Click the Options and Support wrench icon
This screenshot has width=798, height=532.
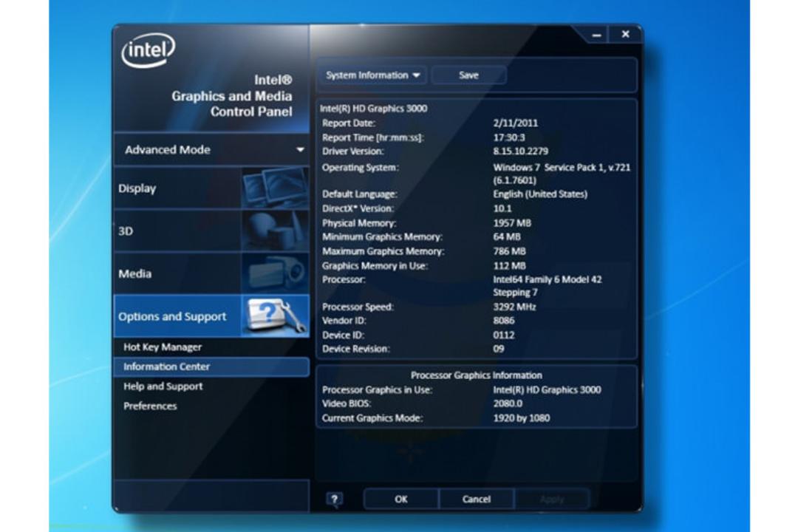(275, 316)
